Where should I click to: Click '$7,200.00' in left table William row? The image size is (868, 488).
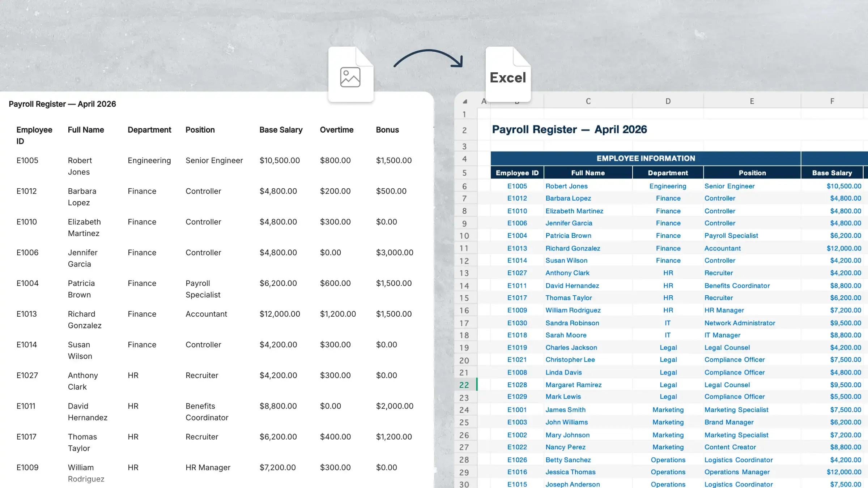click(x=277, y=468)
